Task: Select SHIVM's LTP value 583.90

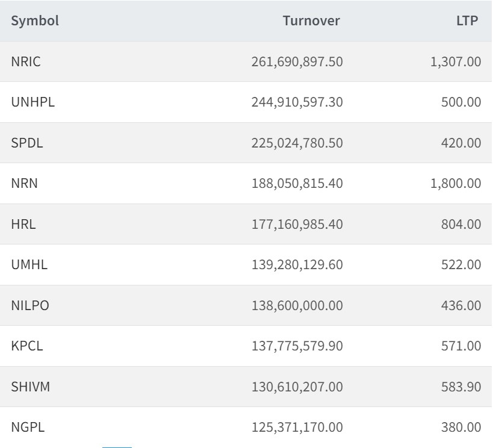Action: tap(461, 387)
